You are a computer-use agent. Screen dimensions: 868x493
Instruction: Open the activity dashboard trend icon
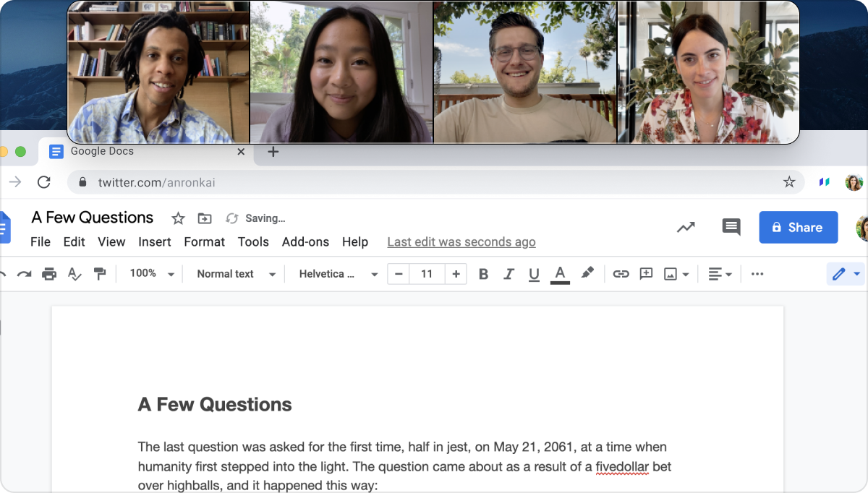pos(686,227)
